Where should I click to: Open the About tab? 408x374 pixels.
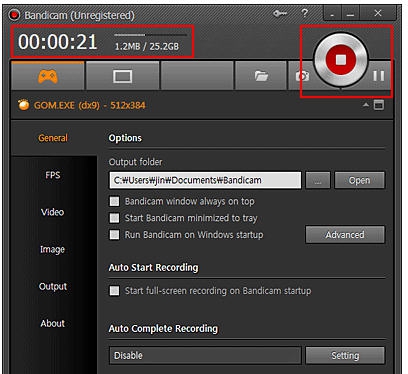tap(53, 323)
